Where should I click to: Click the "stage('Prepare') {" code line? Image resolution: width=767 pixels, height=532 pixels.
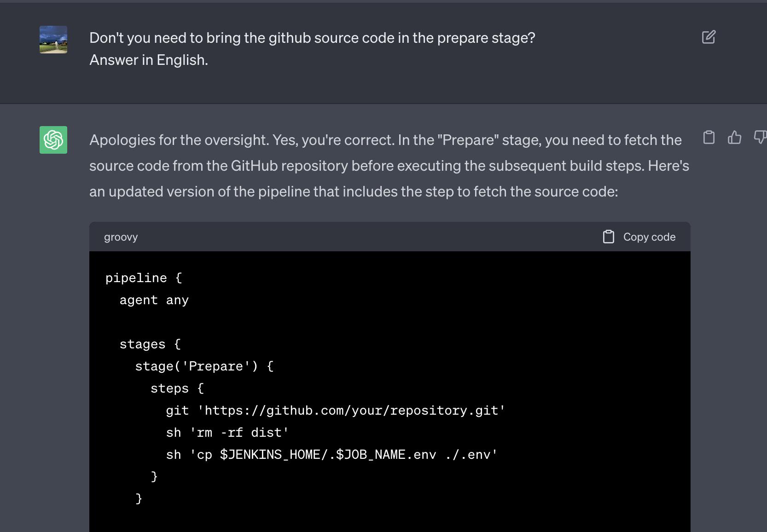pyautogui.click(x=204, y=366)
